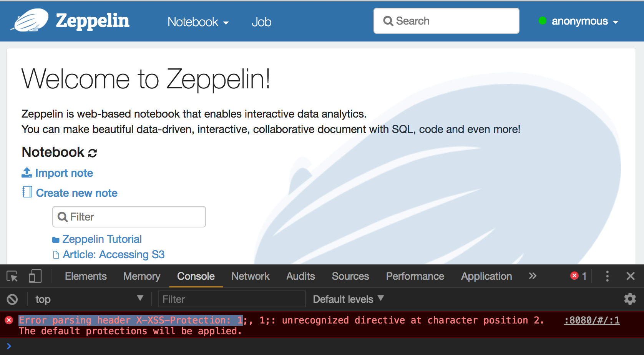Click the console prompt input line
The image size is (644, 355).
point(322,347)
